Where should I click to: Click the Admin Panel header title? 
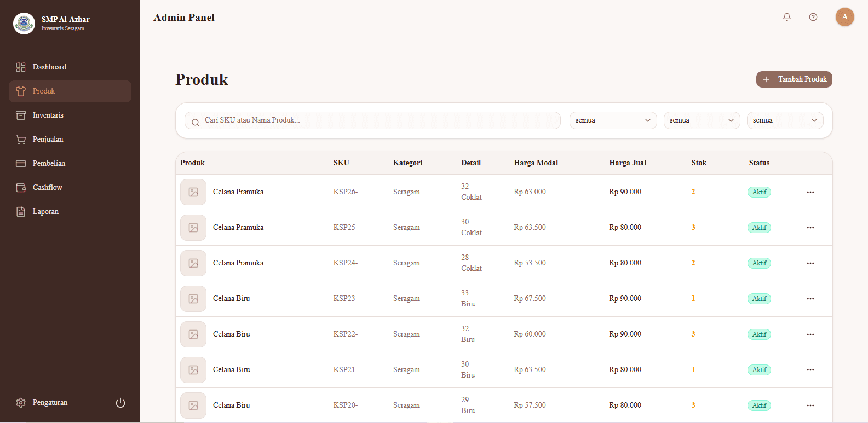click(x=184, y=18)
